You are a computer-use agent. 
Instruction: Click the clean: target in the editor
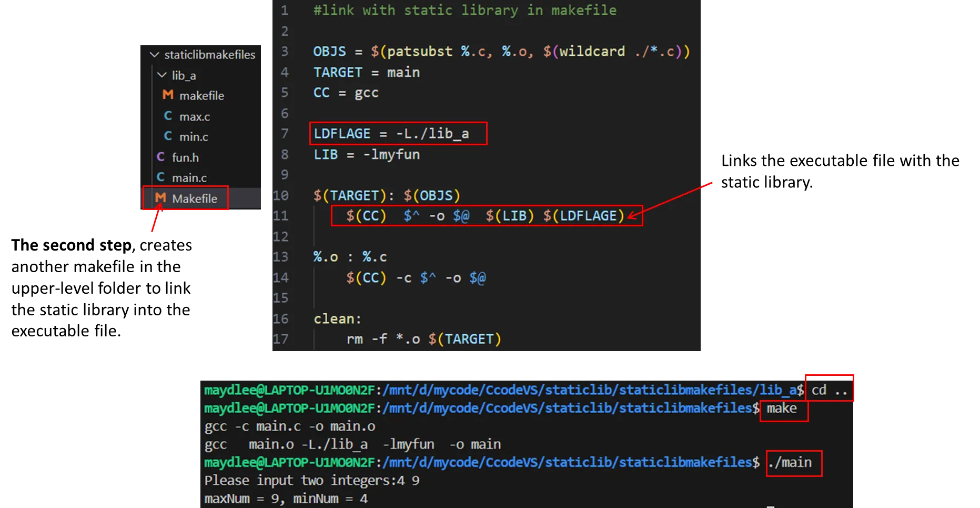coord(337,319)
